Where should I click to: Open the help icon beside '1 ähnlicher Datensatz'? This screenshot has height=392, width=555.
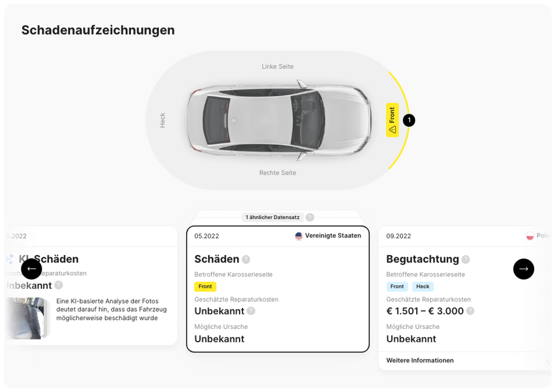coord(310,217)
